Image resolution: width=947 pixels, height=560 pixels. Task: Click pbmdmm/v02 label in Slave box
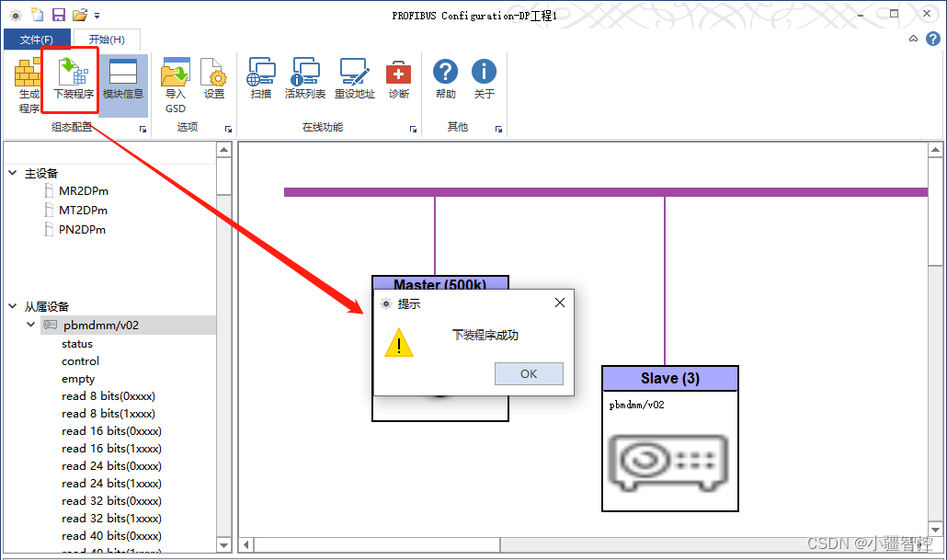[636, 405]
